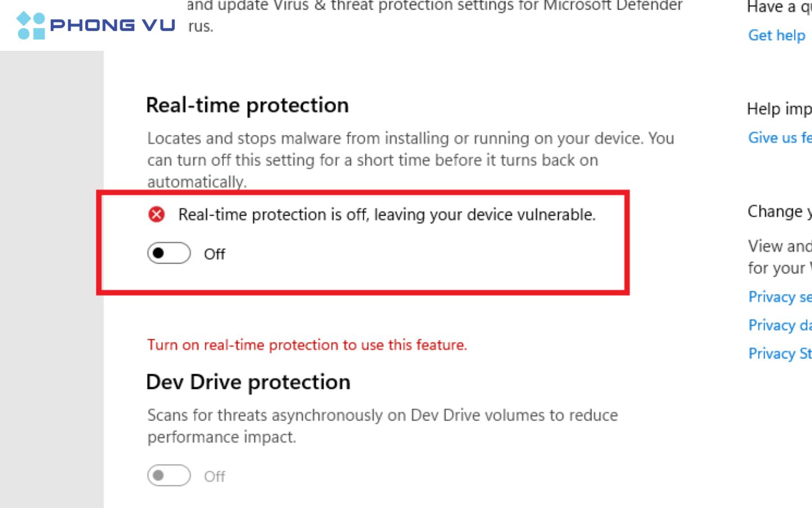Click the Real-time protection heading
The image size is (812, 508).
(x=247, y=105)
